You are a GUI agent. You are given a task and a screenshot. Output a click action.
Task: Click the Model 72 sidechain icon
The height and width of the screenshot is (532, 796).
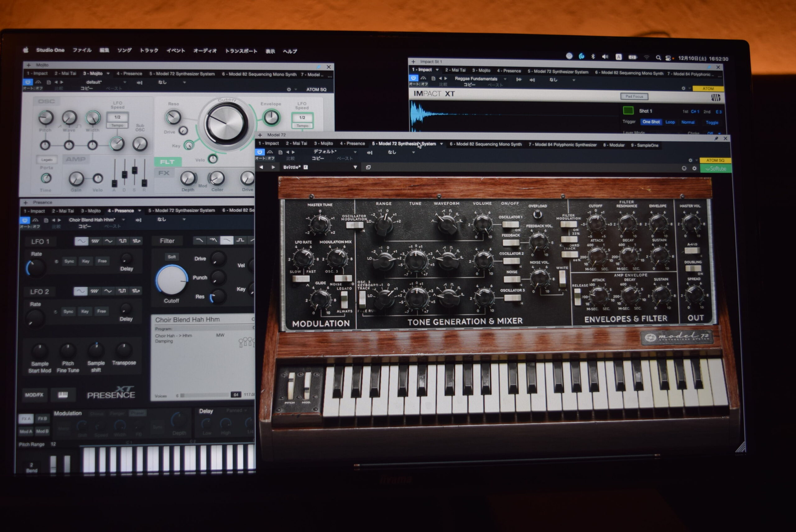point(369,153)
